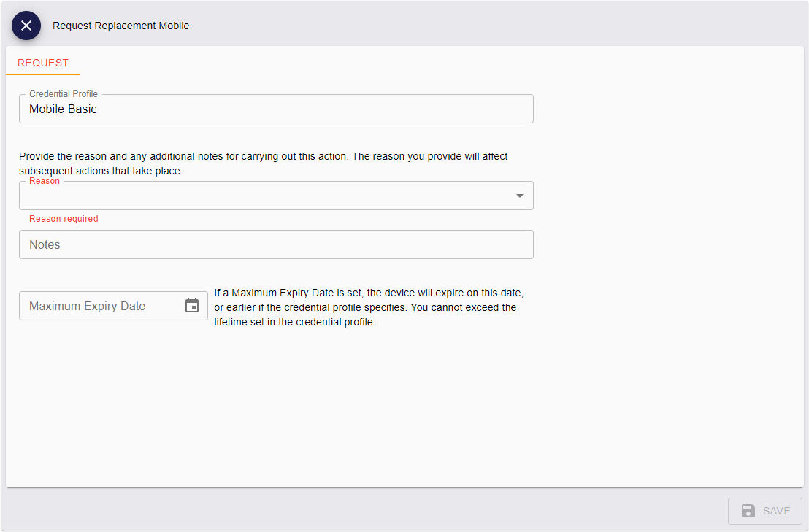Click the red 'Reason required' error message
The height and width of the screenshot is (532, 809).
64,219
